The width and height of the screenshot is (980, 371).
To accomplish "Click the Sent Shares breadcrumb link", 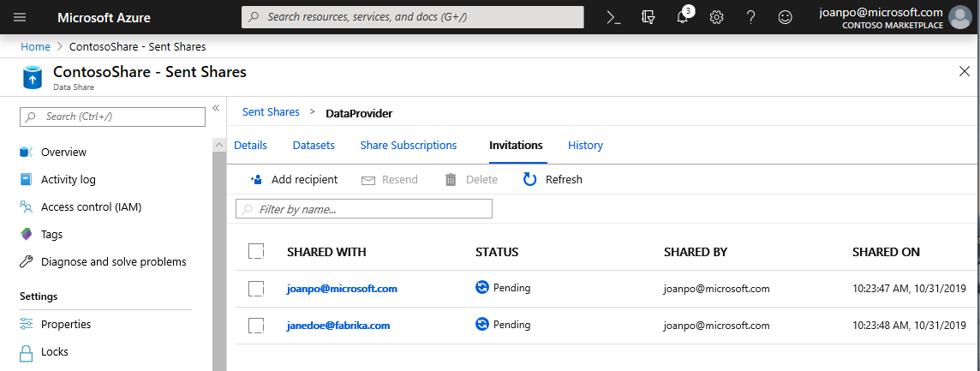I will 271,112.
